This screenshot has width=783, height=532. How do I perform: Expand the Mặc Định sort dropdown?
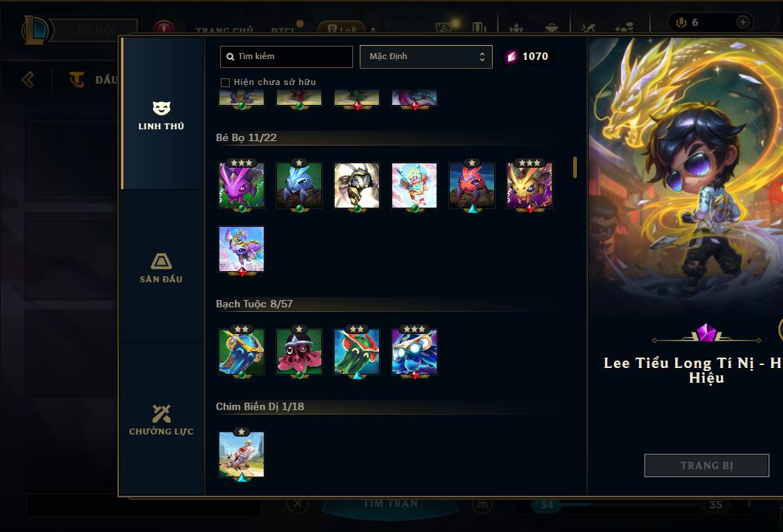point(426,56)
